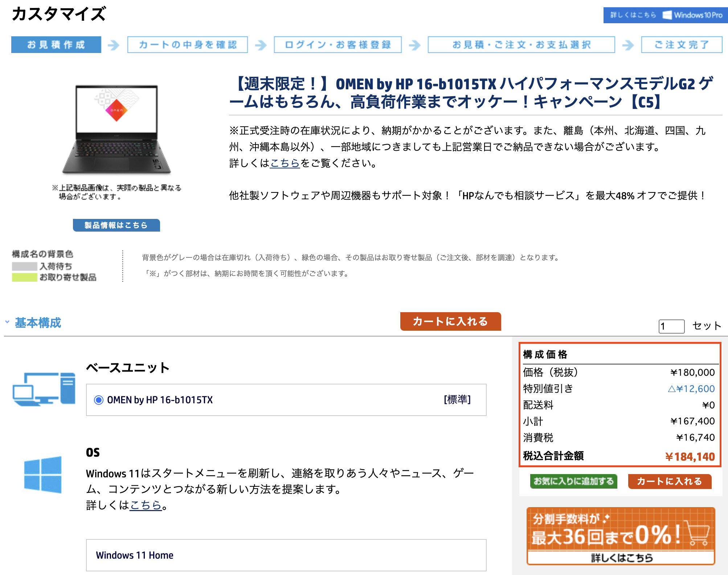Open the 製品情報はこちら button

[116, 225]
